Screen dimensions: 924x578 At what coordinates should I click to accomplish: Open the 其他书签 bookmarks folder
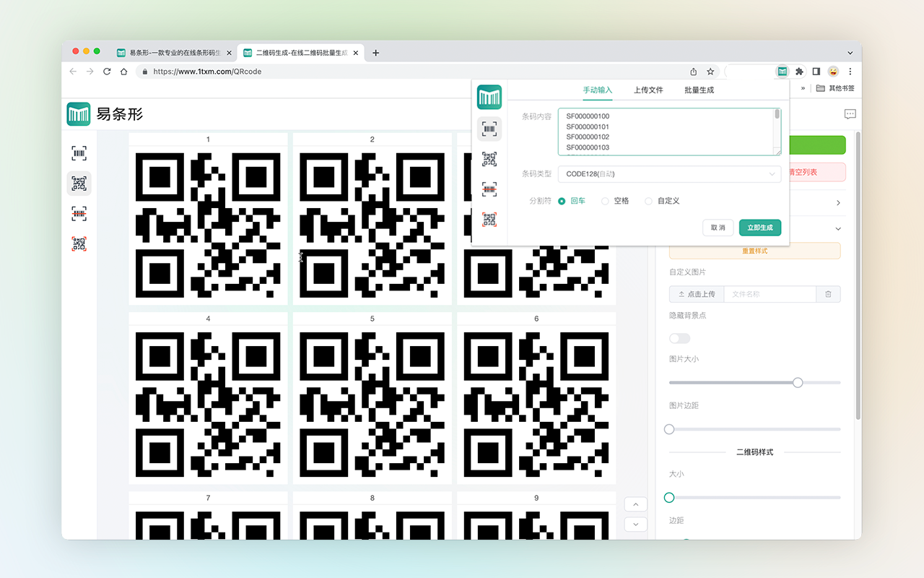(835, 88)
